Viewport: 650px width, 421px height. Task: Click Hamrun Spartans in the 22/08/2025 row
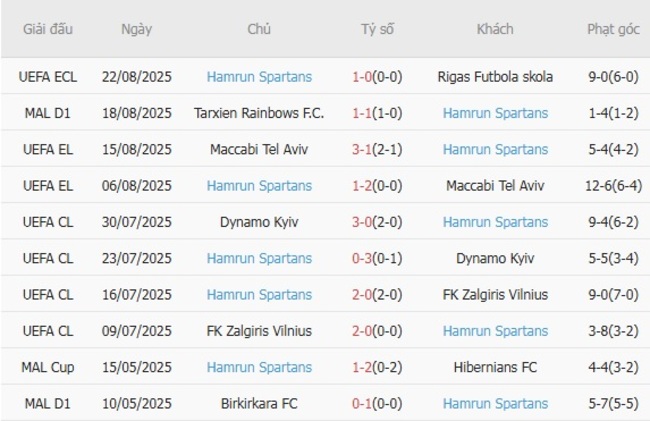click(x=259, y=77)
